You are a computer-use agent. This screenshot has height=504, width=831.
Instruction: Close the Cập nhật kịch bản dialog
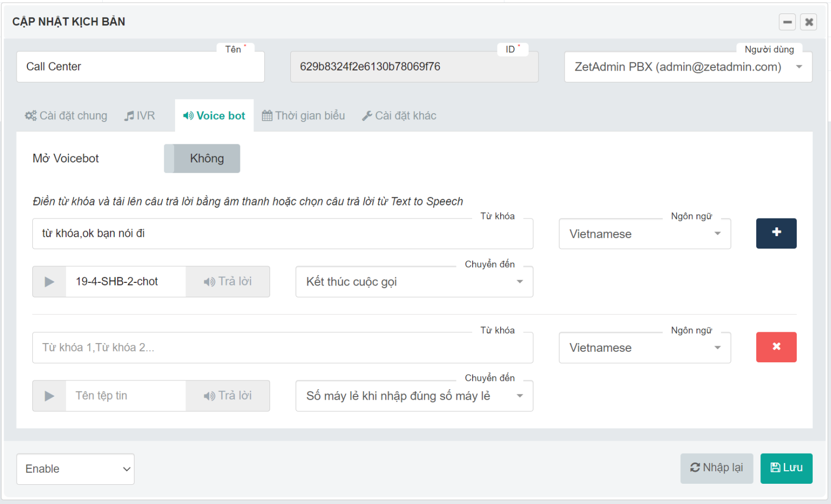(x=809, y=22)
